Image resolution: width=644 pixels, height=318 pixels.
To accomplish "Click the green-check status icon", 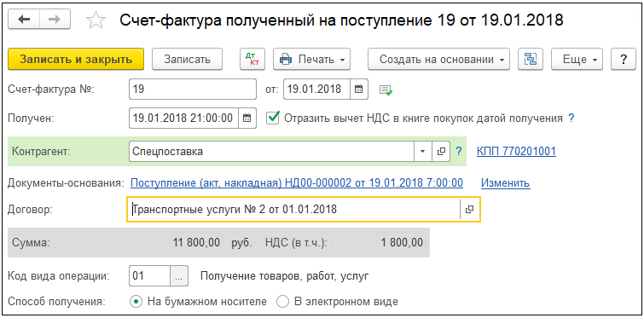I will [386, 90].
